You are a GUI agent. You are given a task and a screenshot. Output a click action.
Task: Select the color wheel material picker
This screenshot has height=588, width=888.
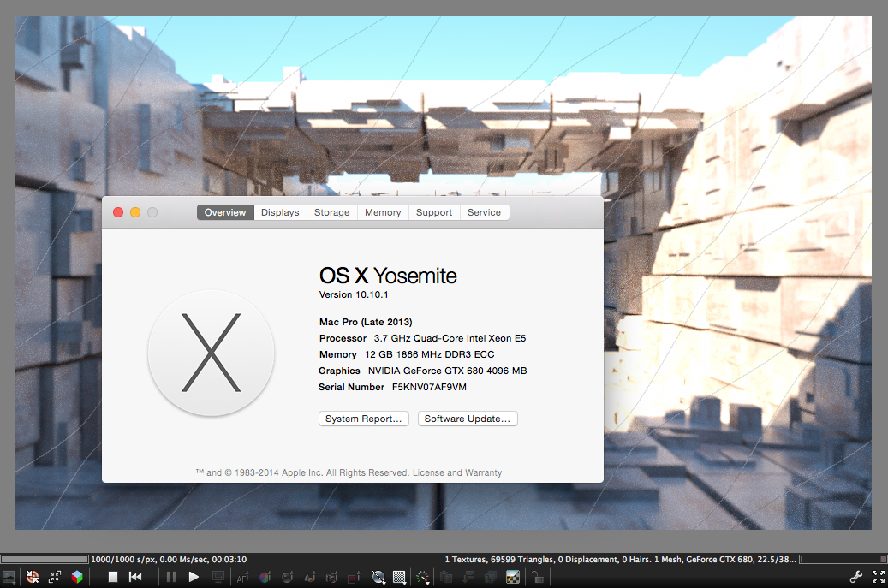[x=265, y=577]
